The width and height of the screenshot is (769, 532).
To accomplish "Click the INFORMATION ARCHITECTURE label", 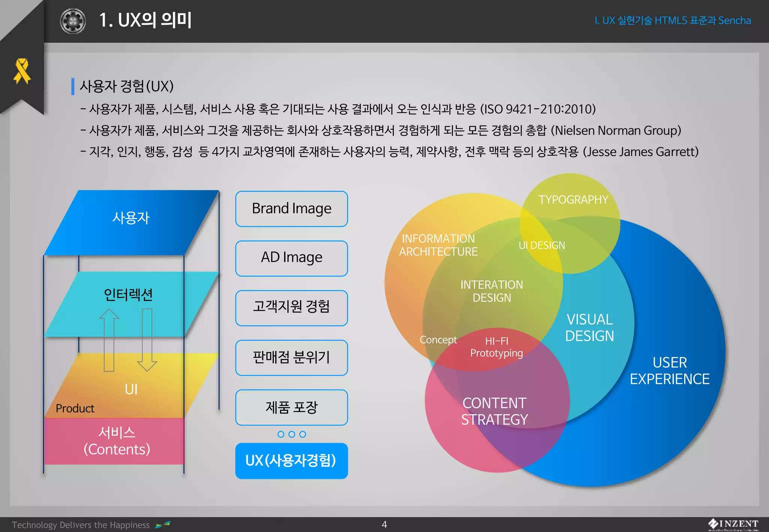I will tap(438, 245).
